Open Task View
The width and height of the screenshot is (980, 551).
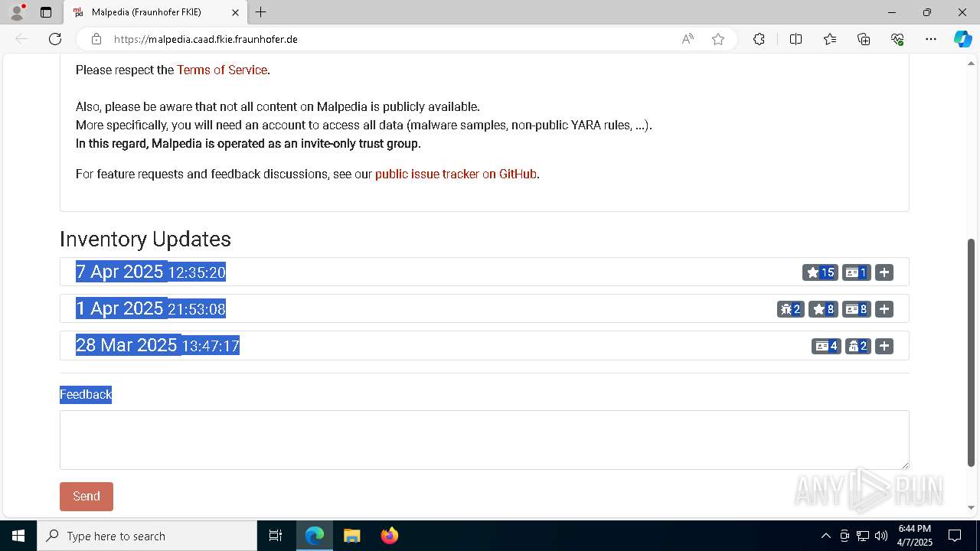coord(276,536)
